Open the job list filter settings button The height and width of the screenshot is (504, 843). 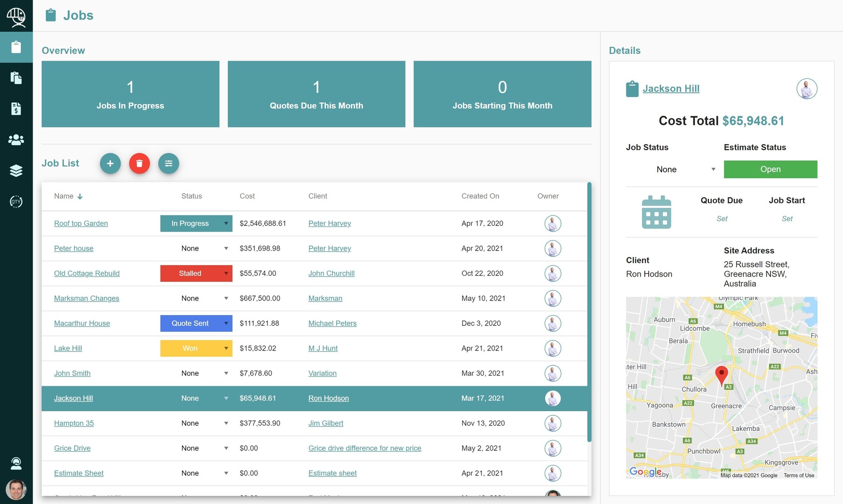pos(169,163)
